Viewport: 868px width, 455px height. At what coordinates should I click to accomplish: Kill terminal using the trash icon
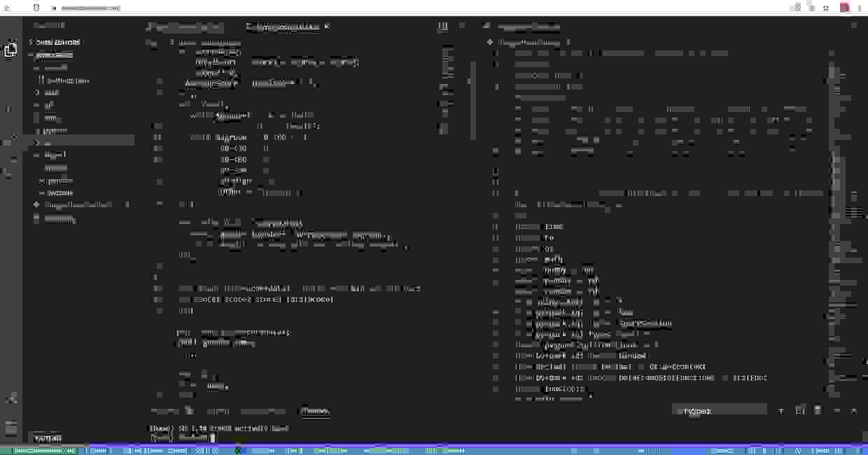pos(817,411)
